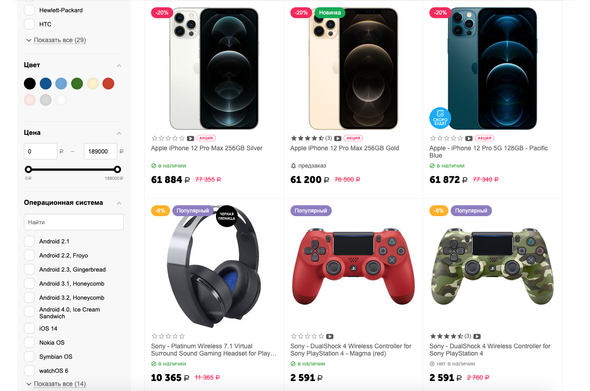
Task: Click the black 'Черная пятница' badge on Sony headset
Action: (227, 216)
